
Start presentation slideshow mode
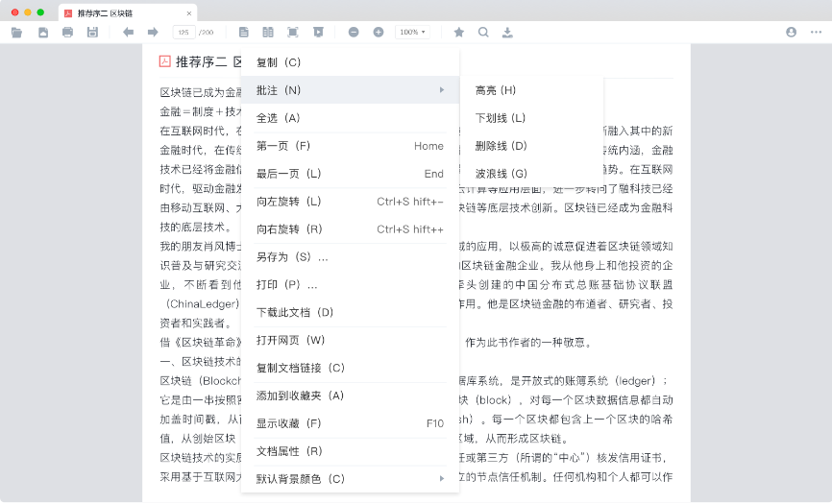point(318,33)
